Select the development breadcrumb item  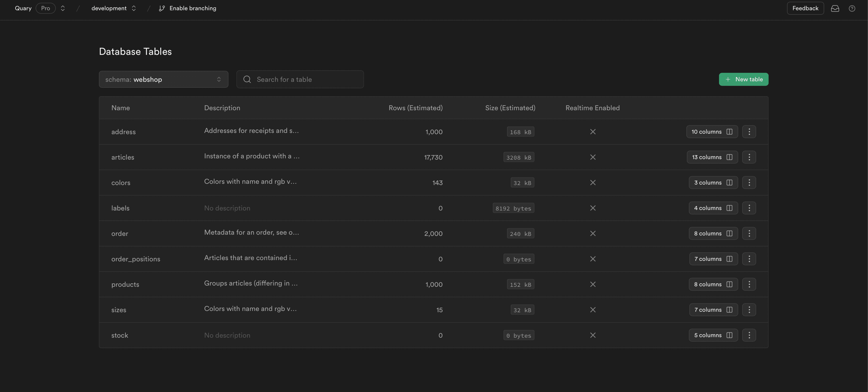(109, 8)
